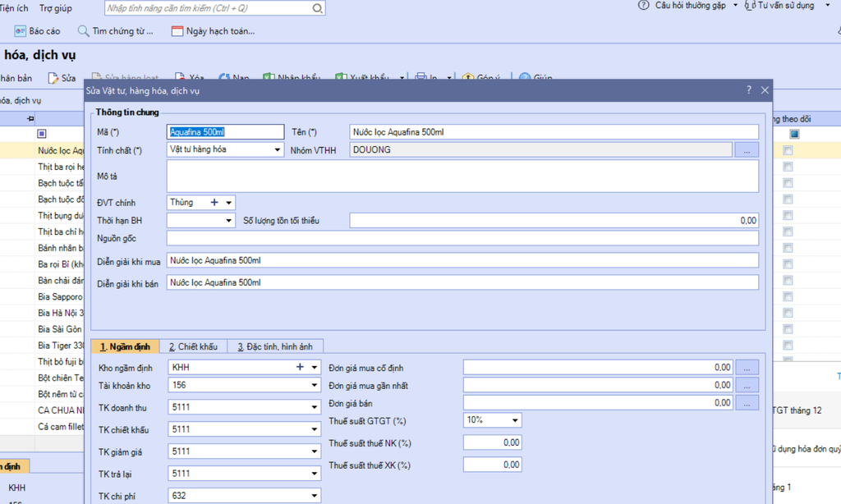
Task: Click ellipsis next to Đơn giá mua cố định
Action: 747,367
